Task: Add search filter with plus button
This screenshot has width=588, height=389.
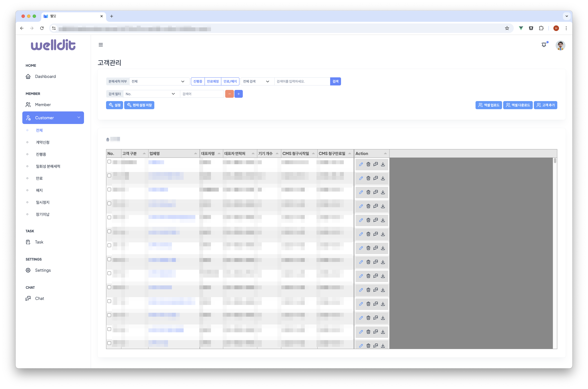Action: click(x=239, y=94)
